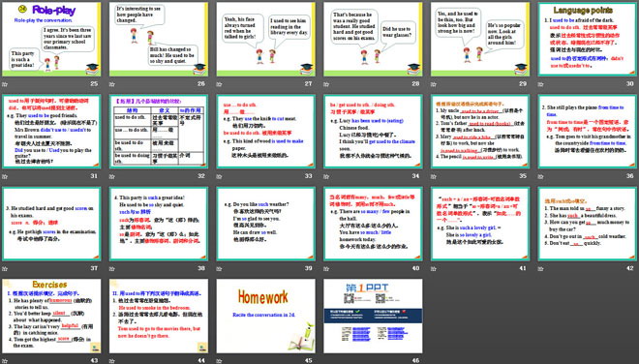
Task: Select slide 29 with popular dialogue
Action: [480, 39]
